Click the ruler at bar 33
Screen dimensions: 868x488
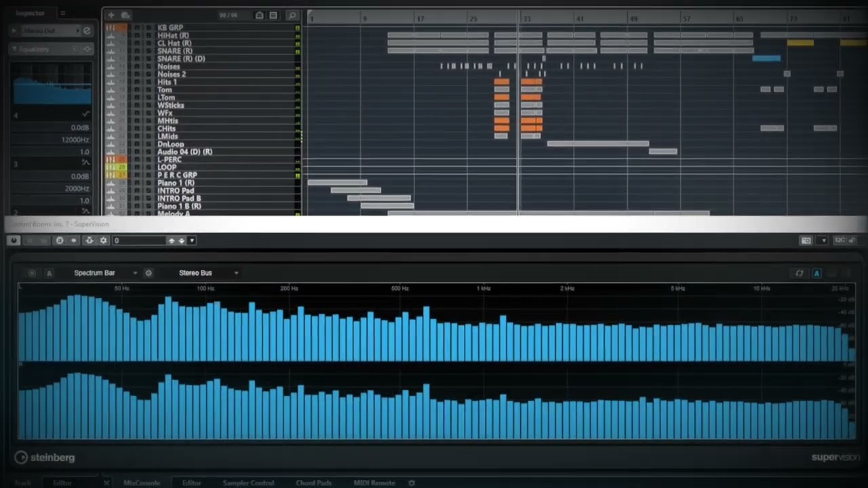[x=526, y=18]
